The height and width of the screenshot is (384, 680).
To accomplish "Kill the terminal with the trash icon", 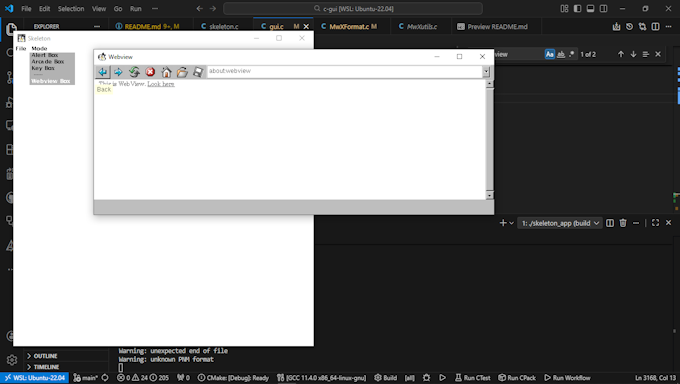I will click(x=623, y=223).
